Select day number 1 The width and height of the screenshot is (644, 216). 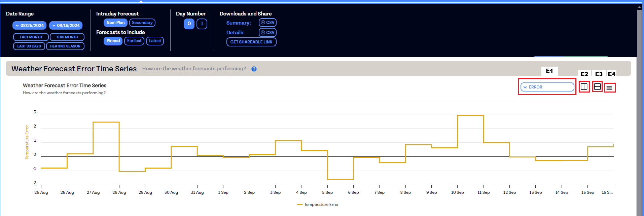point(202,24)
